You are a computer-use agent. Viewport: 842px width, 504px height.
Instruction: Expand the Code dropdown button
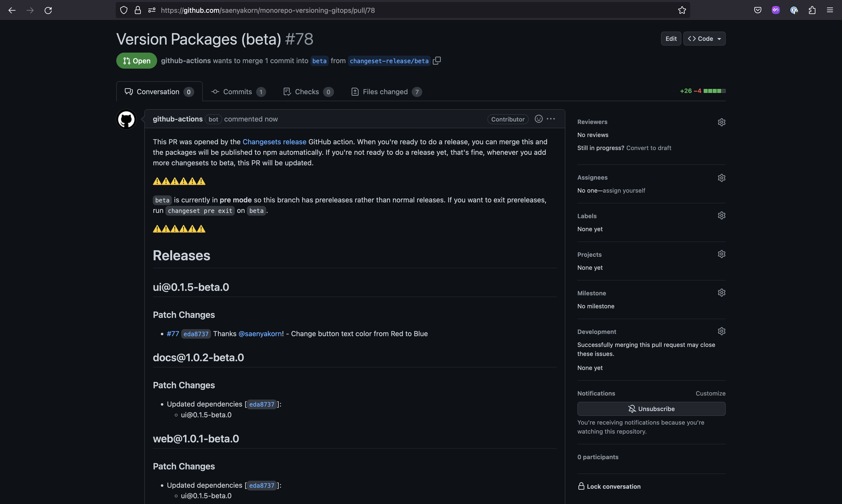point(704,39)
